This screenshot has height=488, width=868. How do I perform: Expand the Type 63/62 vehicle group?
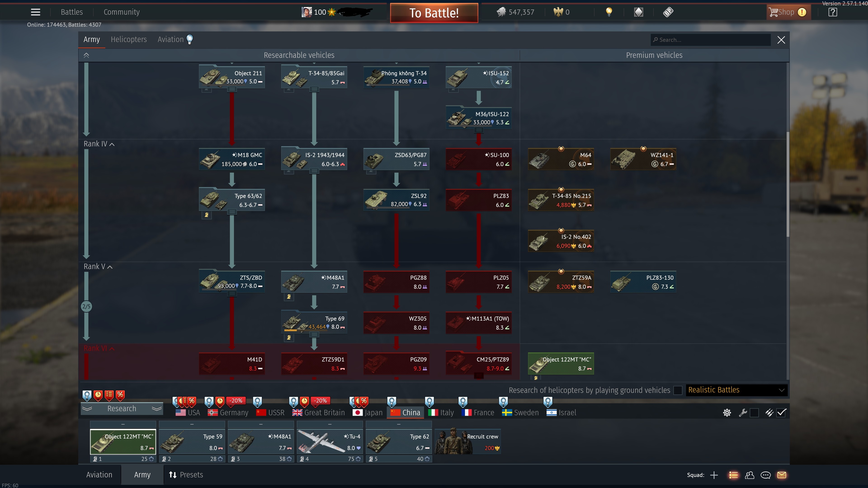click(x=232, y=212)
